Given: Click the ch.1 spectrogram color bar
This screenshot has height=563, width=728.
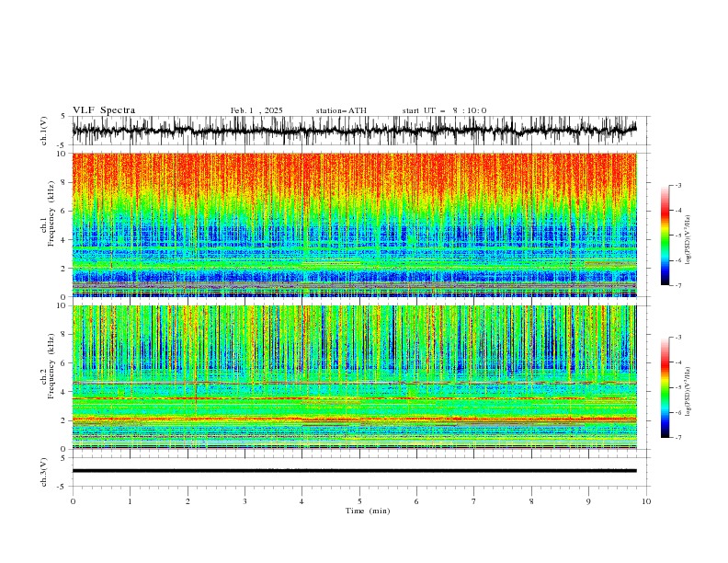Looking at the screenshot, I should [665, 236].
